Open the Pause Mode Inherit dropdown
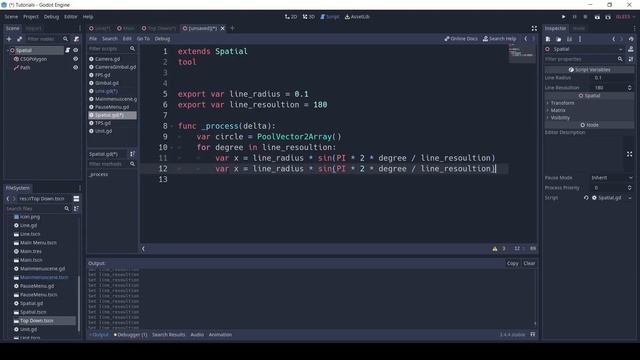640x360 pixels. 611,178
